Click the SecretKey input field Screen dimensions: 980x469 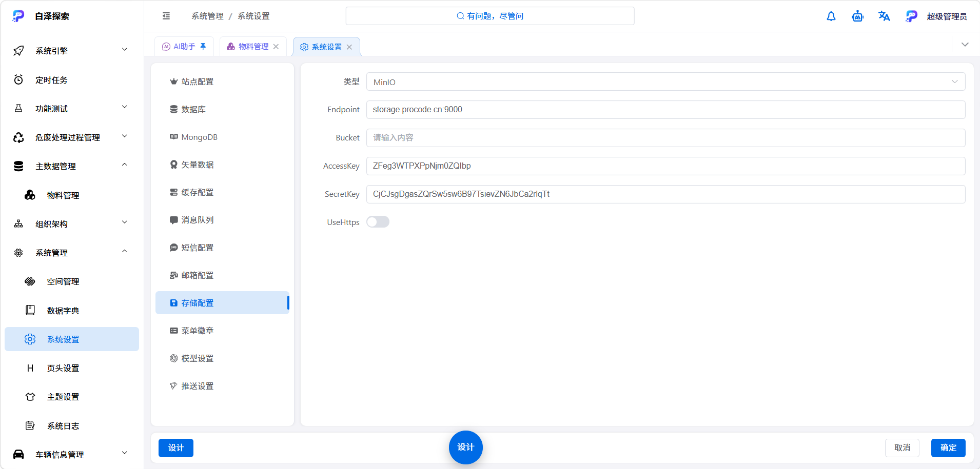[665, 194]
